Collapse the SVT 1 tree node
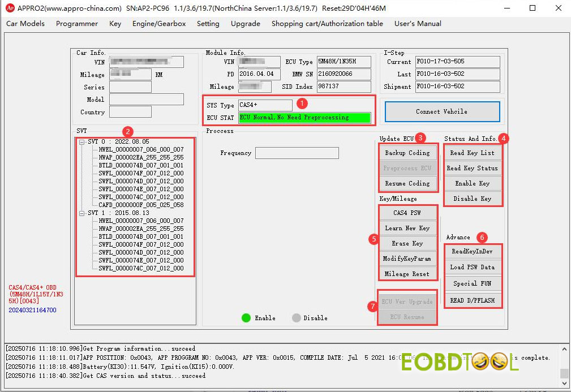The width and height of the screenshot is (571, 392). [x=83, y=213]
